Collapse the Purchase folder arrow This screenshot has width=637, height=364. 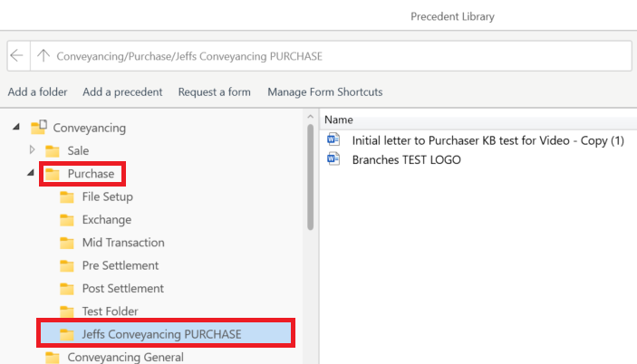(x=32, y=173)
